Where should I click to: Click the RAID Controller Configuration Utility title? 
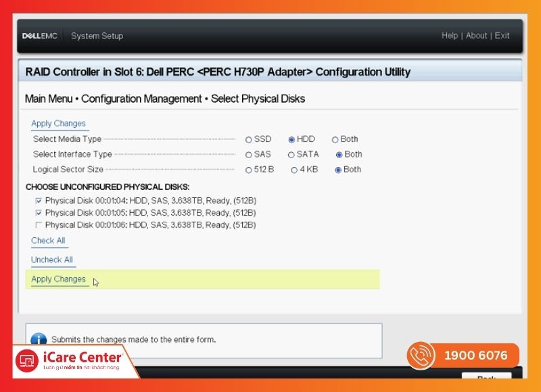tap(218, 72)
